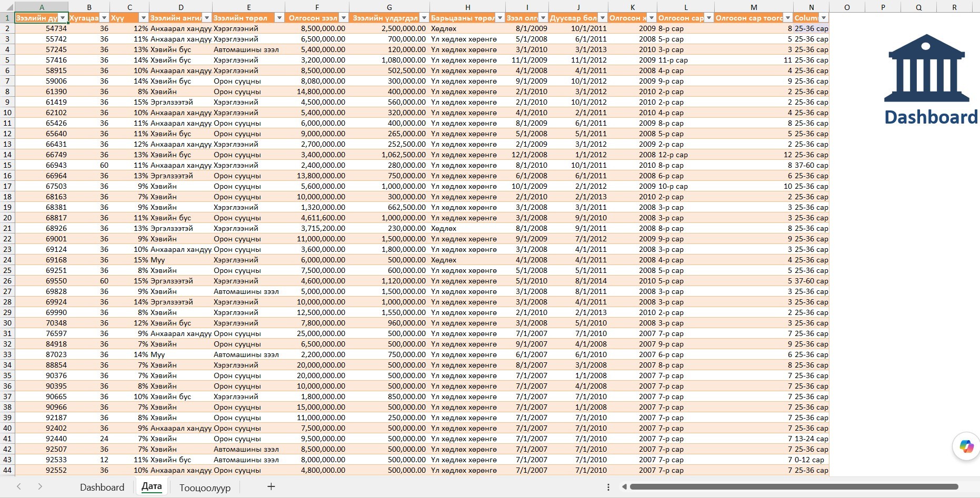
Task: Click cell with loan number 66943
Action: point(42,165)
